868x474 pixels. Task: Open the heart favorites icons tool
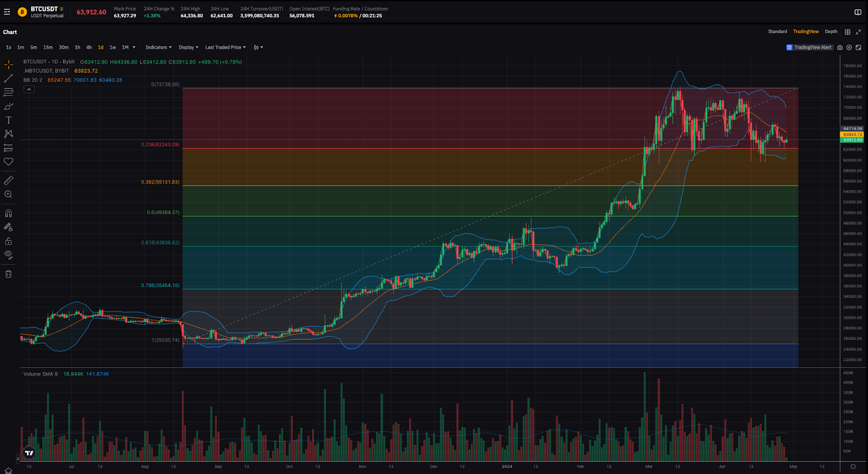(x=8, y=161)
